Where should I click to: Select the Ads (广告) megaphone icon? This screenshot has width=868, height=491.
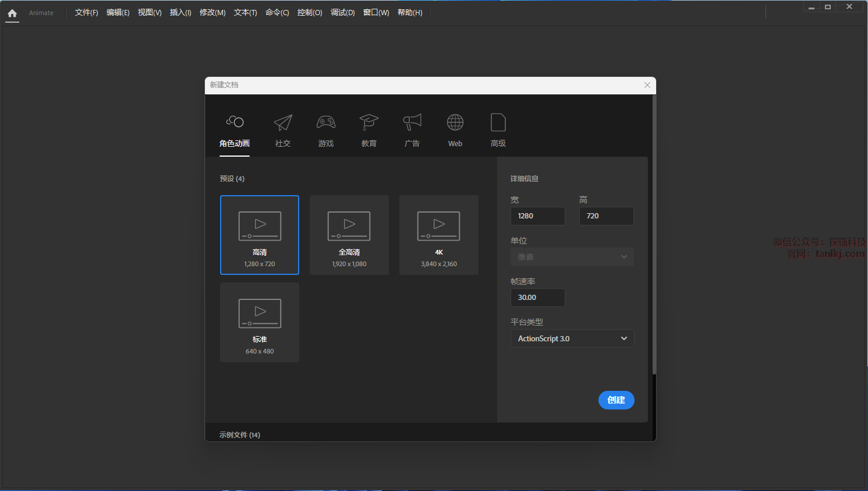coord(412,122)
